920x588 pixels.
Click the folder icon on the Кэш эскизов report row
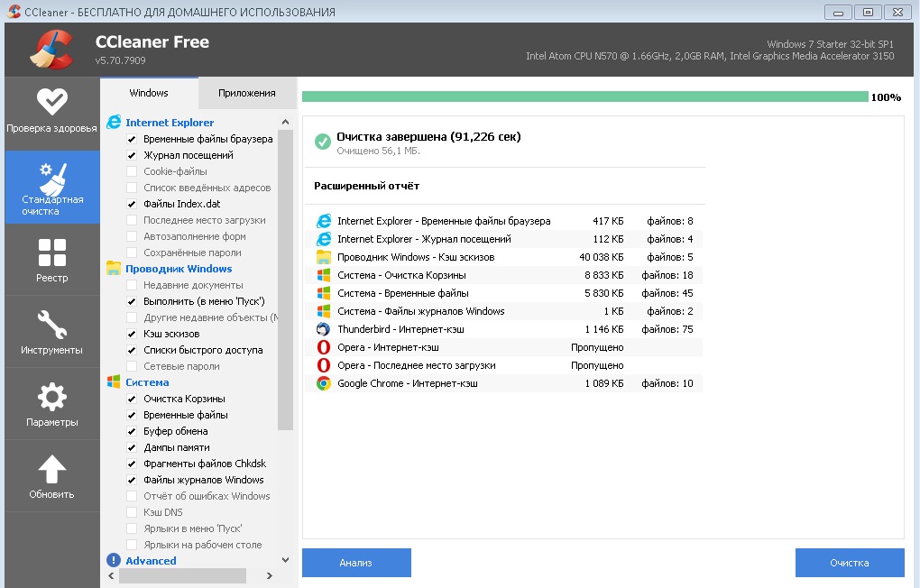pos(323,257)
